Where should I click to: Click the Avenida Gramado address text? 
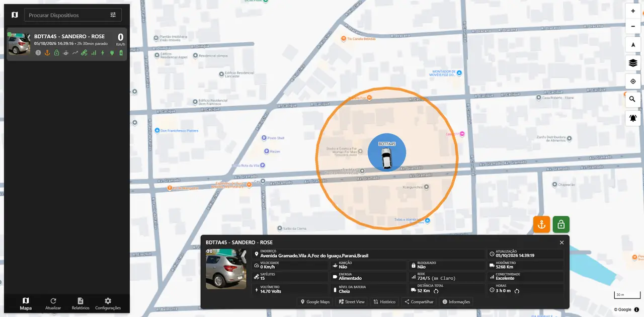[x=314, y=256]
